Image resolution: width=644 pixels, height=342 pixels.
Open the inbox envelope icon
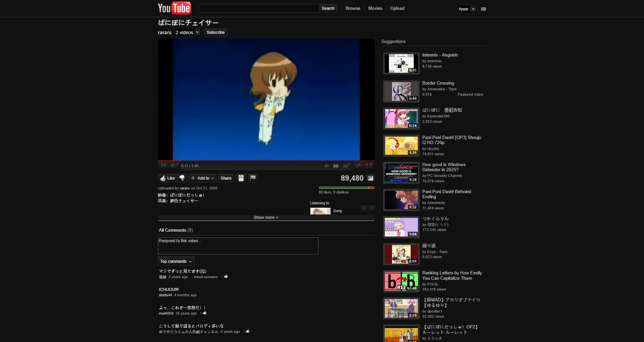484,9
